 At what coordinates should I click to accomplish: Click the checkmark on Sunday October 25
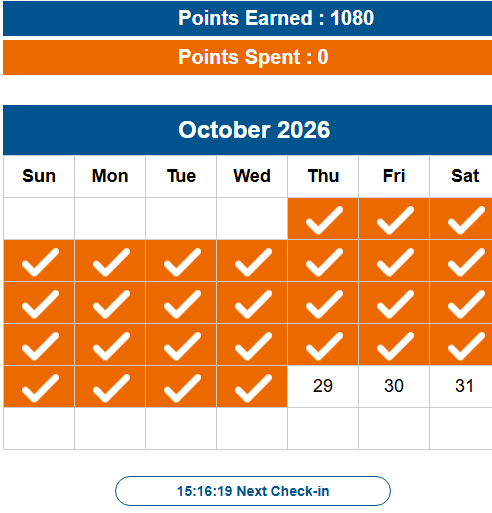click(x=40, y=388)
